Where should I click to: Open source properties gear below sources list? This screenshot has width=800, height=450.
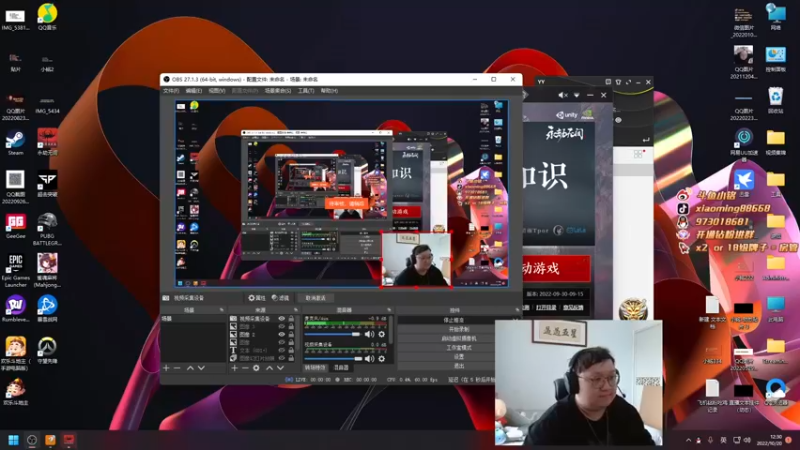256,368
